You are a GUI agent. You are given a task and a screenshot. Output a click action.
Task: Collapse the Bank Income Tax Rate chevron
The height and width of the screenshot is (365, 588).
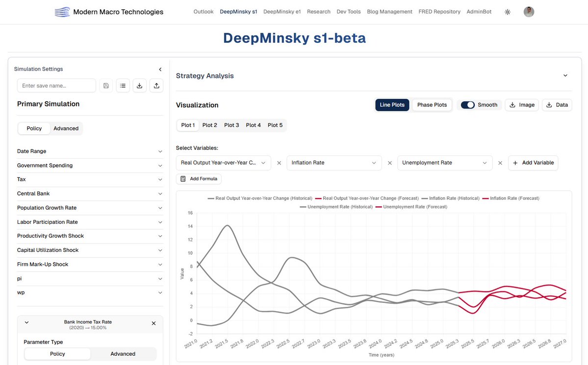pyautogui.click(x=26, y=322)
